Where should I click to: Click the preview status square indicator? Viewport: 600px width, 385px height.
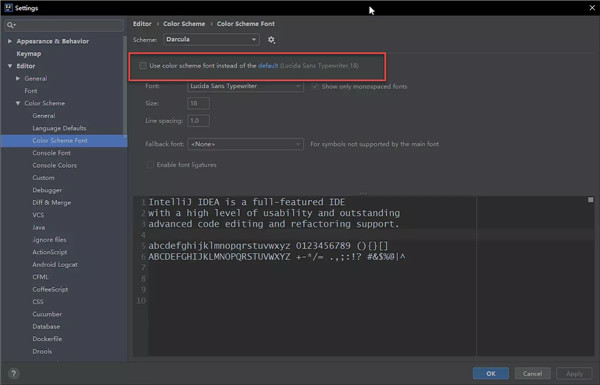click(x=590, y=200)
